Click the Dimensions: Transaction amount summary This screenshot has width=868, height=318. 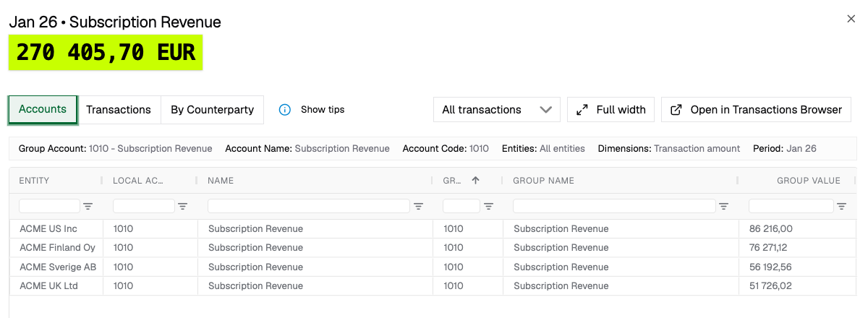(669, 148)
